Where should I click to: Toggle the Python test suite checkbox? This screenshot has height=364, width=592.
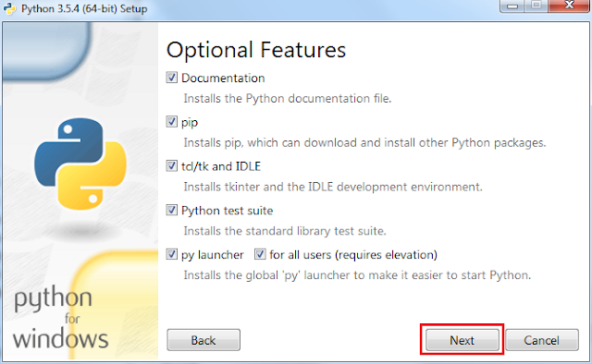click(x=171, y=210)
